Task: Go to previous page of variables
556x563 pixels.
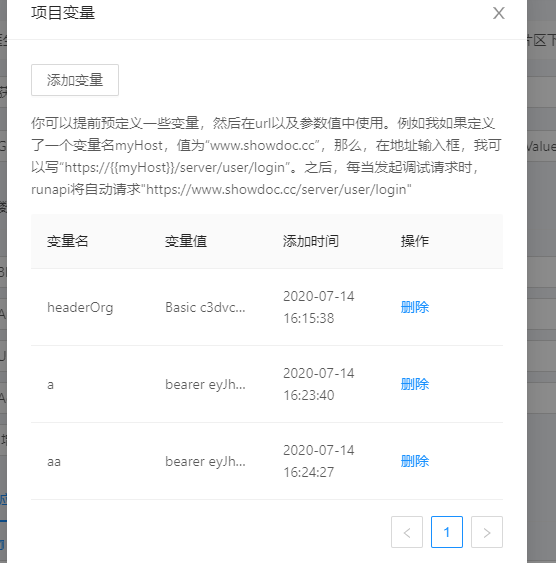Action: click(407, 532)
